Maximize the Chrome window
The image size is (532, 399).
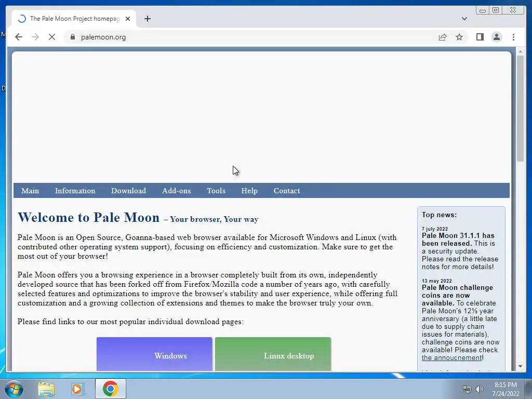pos(496,10)
